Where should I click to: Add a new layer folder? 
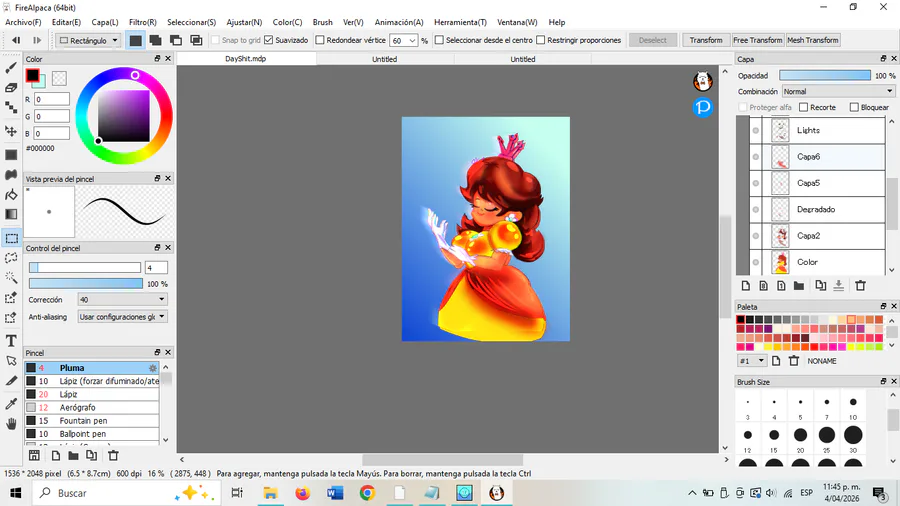point(798,286)
